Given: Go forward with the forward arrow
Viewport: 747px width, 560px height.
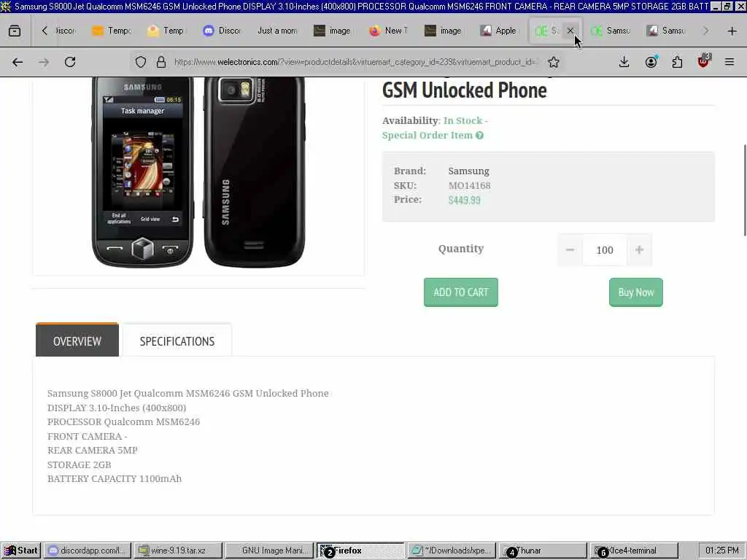Looking at the screenshot, I should click(44, 62).
